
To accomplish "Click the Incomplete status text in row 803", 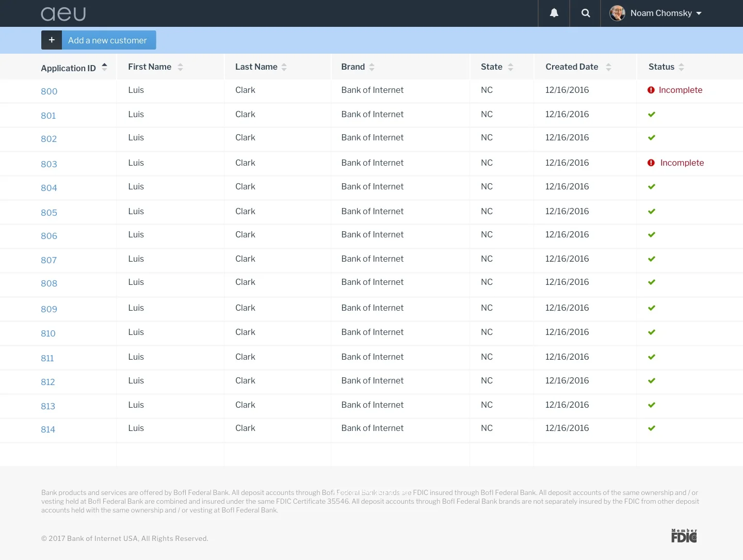I will click(x=682, y=163).
